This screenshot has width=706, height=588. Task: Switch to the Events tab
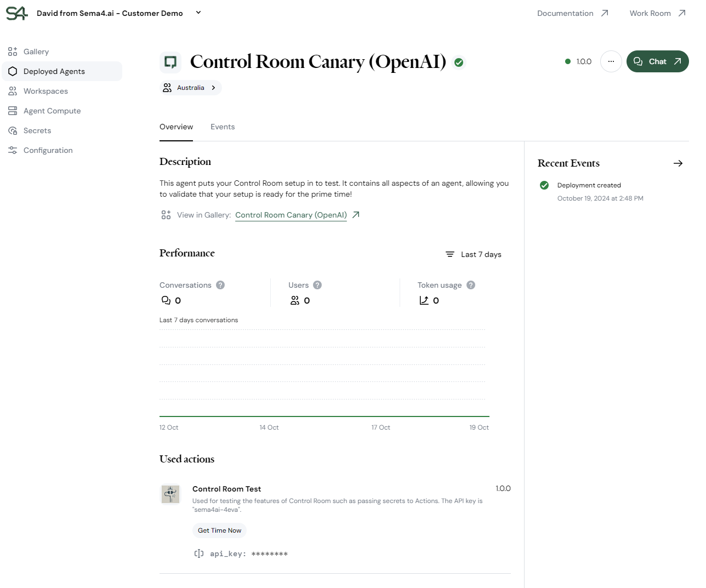[x=223, y=127]
